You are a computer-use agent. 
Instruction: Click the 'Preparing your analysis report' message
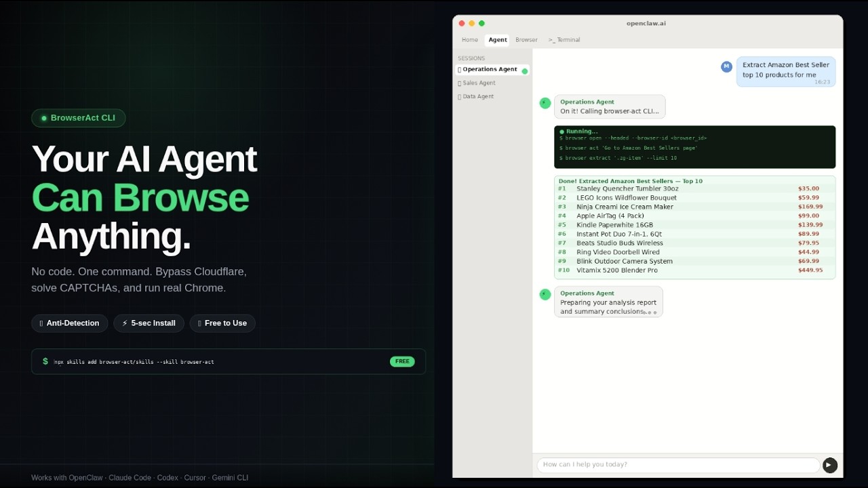(x=608, y=302)
